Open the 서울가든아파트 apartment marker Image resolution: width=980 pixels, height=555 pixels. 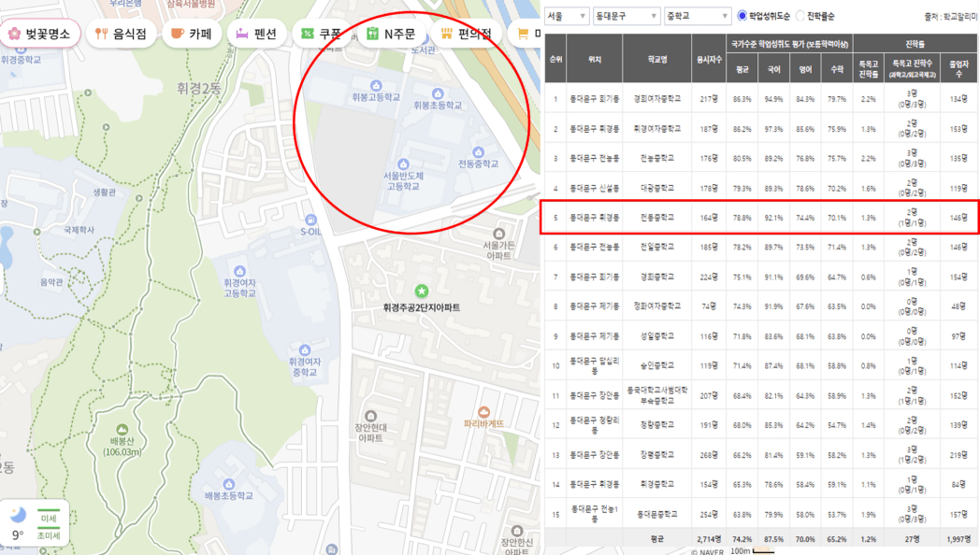pyautogui.click(x=498, y=235)
